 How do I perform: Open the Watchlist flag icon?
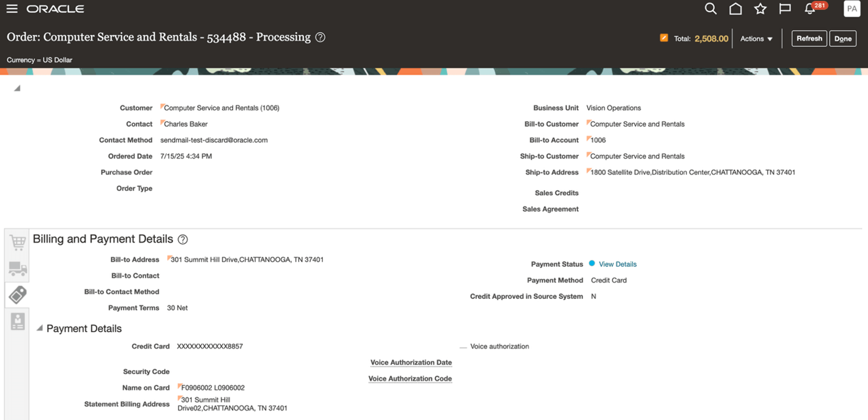coord(785,9)
